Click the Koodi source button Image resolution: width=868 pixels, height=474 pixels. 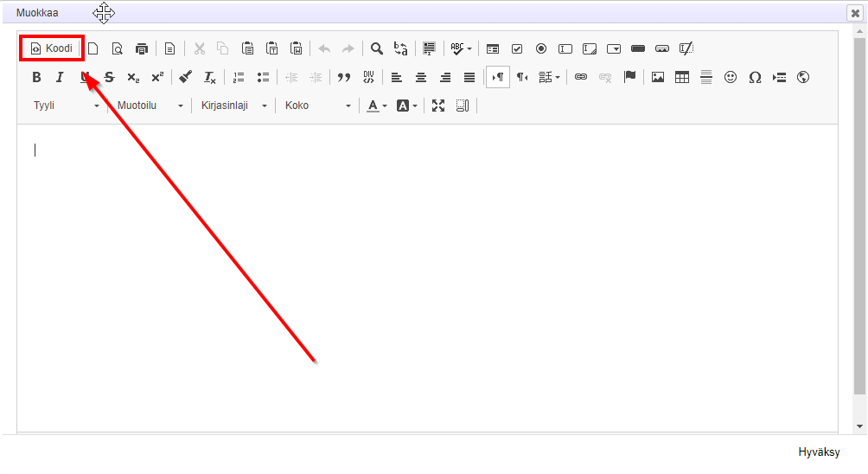52,48
